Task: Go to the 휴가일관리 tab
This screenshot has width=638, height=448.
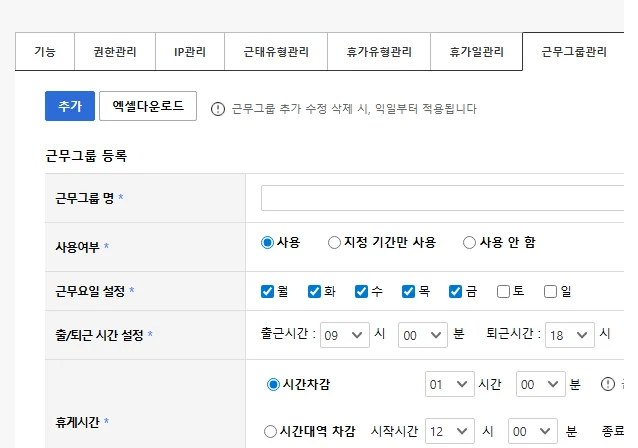Action: 476,51
